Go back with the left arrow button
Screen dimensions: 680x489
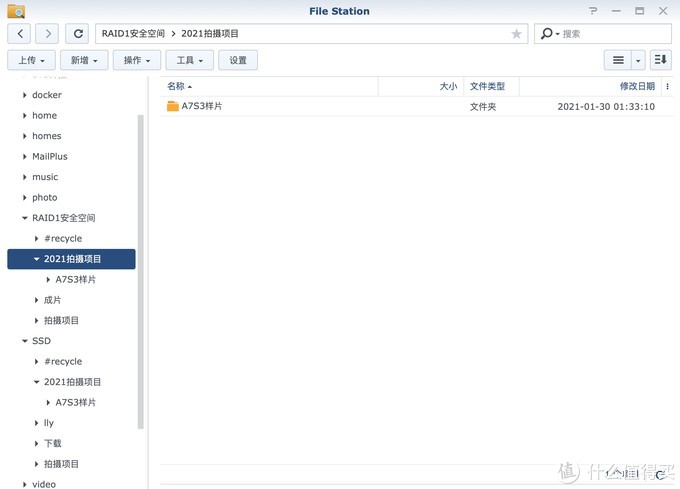[x=19, y=34]
